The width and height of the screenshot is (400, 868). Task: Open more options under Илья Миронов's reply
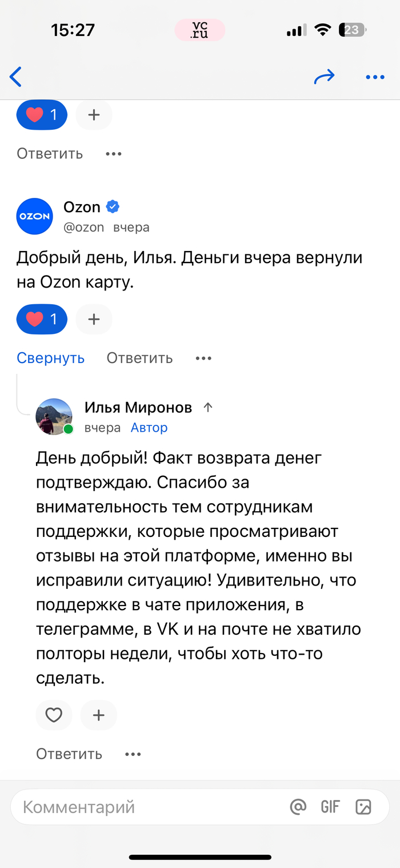133,754
